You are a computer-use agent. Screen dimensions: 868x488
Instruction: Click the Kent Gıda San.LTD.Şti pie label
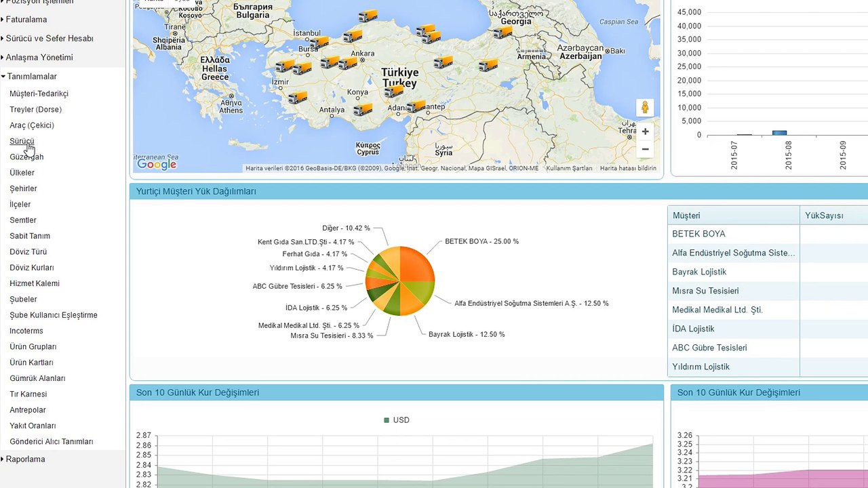tap(306, 242)
